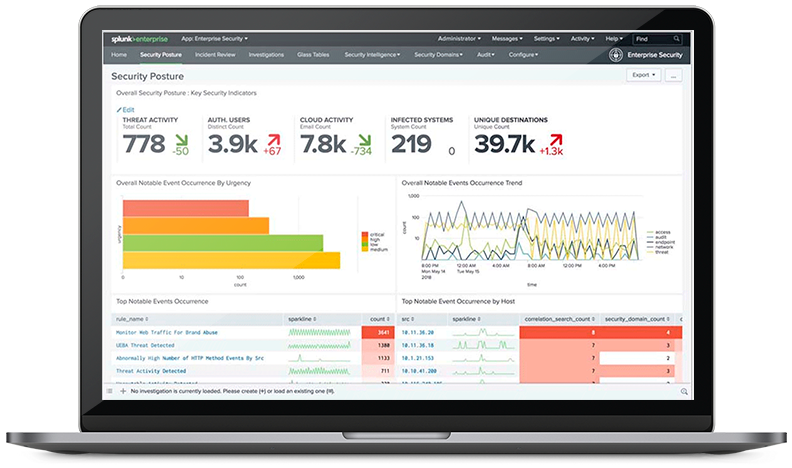Click critical legend color swatch
792x468 pixels.
pos(365,235)
